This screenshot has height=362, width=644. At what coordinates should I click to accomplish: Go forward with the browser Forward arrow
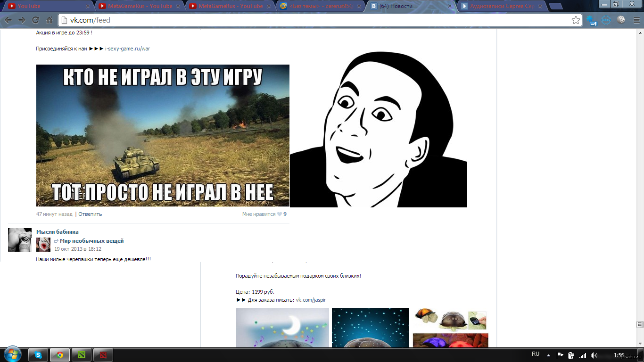point(22,20)
